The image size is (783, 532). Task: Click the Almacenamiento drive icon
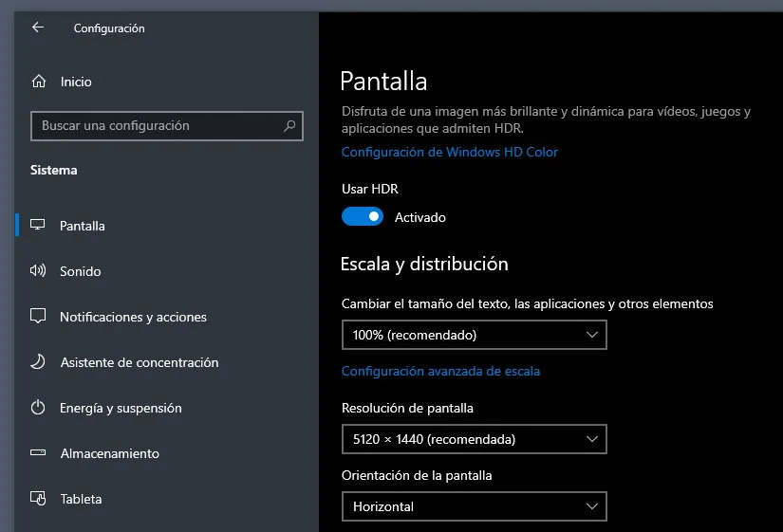point(38,452)
